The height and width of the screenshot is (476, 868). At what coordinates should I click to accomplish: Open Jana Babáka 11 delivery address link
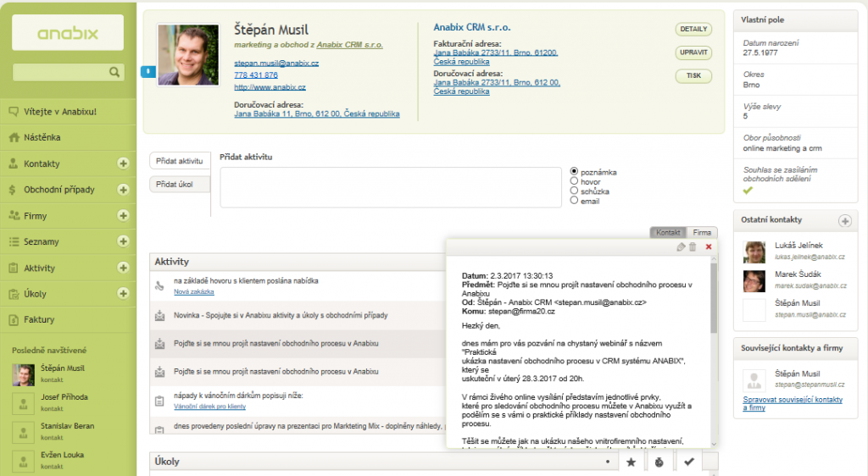(317, 113)
